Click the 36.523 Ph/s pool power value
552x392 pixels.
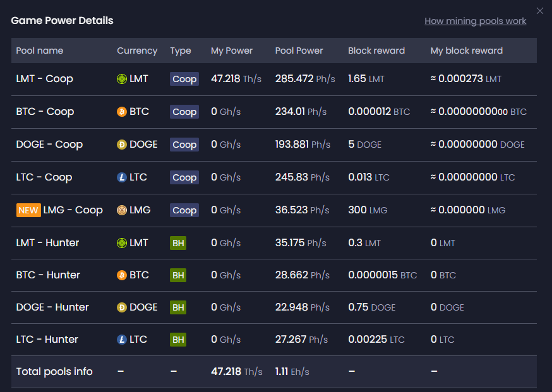(x=303, y=210)
